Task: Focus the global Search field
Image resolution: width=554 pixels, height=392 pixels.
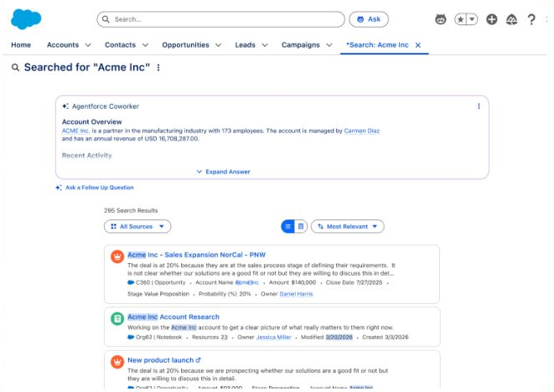Action: tap(220, 19)
